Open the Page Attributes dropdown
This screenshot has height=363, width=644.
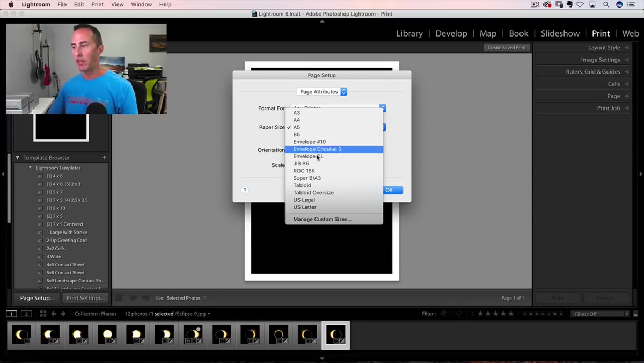(322, 92)
